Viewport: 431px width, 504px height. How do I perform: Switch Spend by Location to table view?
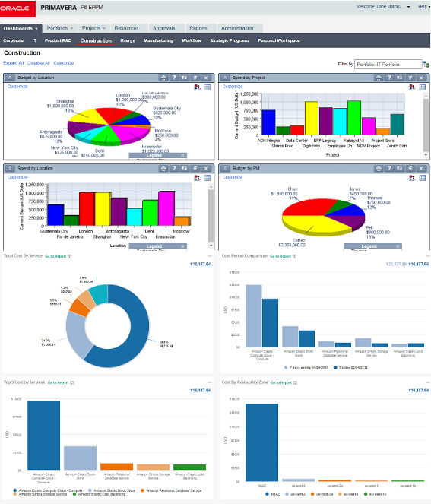point(208,178)
